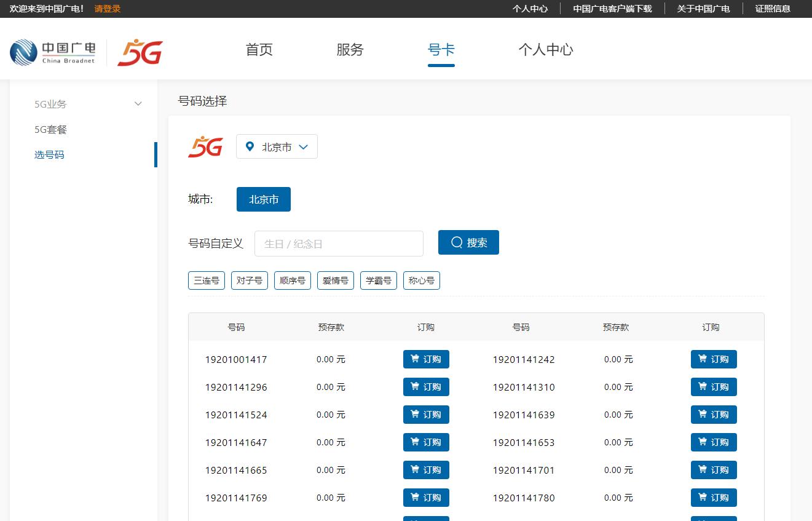Click the 请登录 login link
This screenshot has width=812, height=521.
click(x=107, y=9)
